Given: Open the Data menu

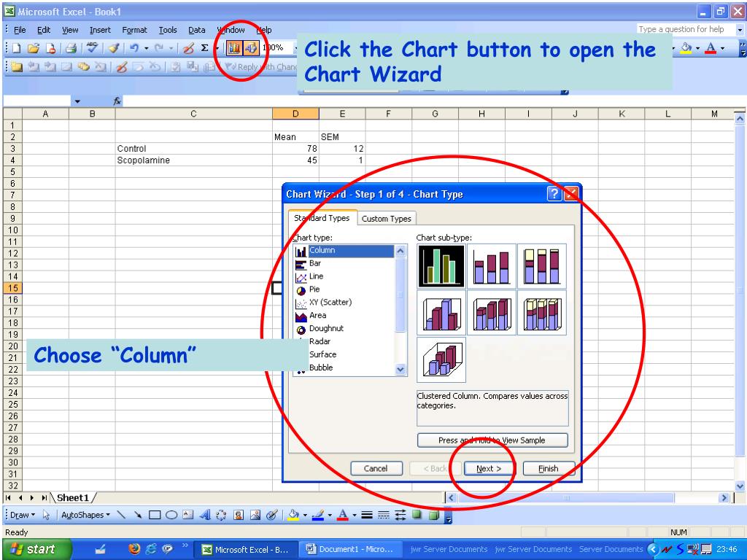Looking at the screenshot, I should 197,30.
